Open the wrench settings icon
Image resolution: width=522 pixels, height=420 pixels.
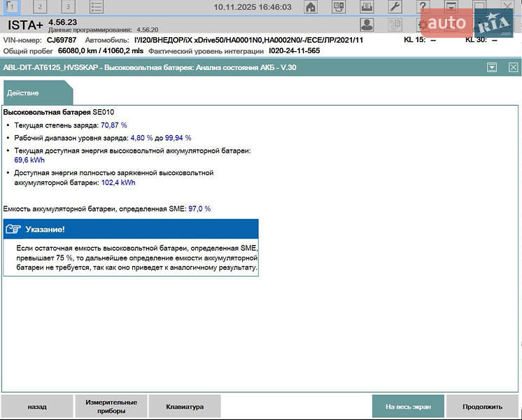point(395,7)
